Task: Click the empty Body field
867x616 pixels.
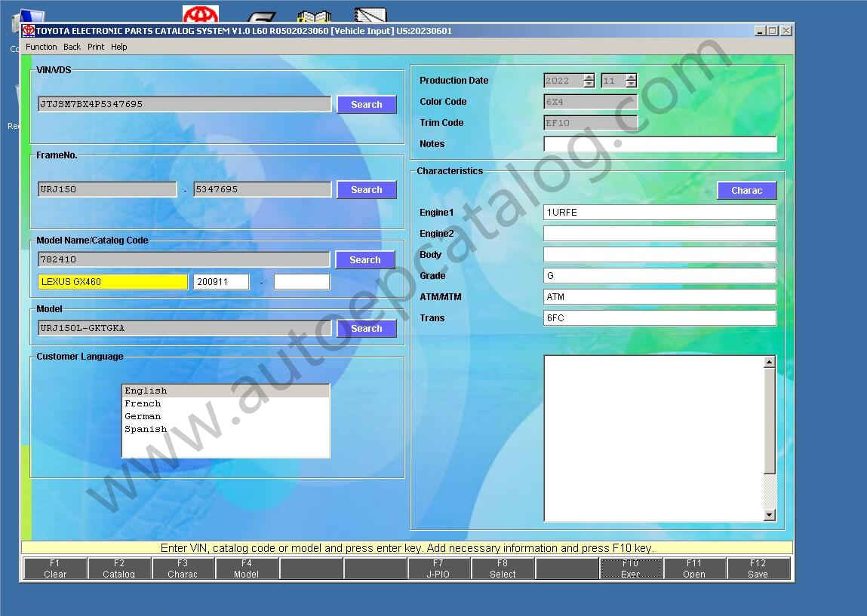Action: tap(659, 255)
